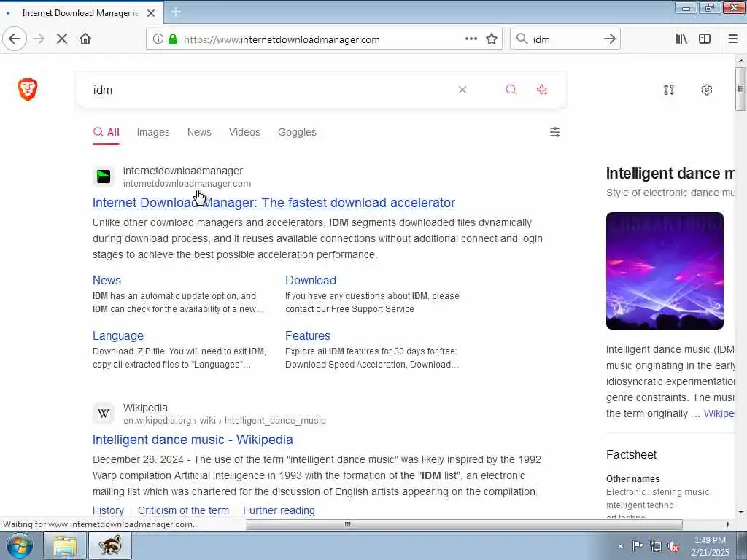Screen dimensions: 747x560
Task: Click the Brave lion logo
Action: [x=28, y=90]
